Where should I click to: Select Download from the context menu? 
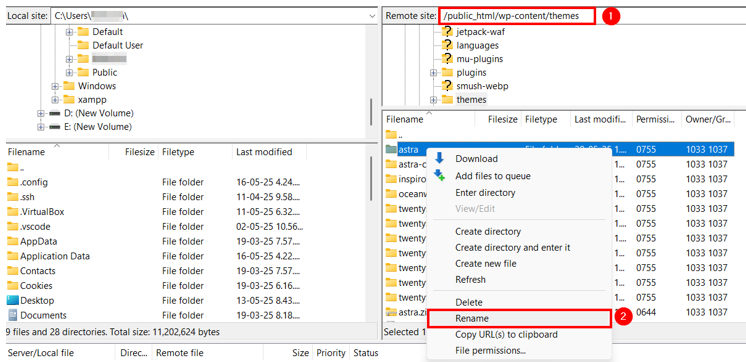(x=476, y=159)
